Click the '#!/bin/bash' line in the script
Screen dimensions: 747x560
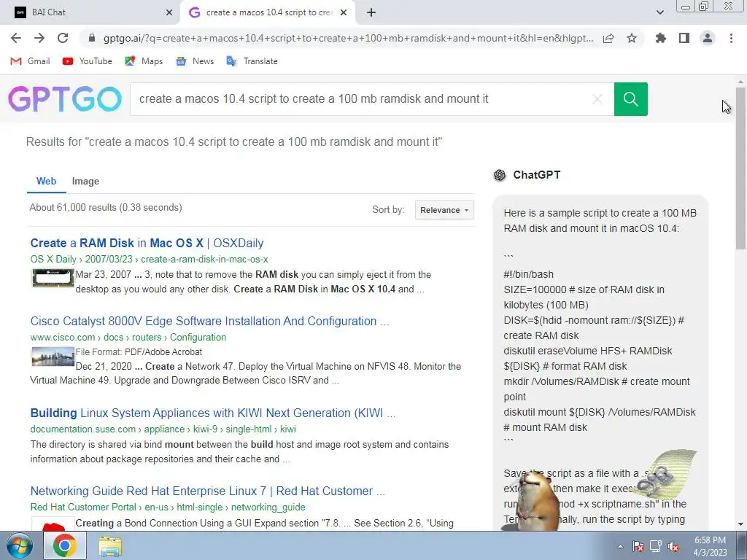[x=528, y=274]
